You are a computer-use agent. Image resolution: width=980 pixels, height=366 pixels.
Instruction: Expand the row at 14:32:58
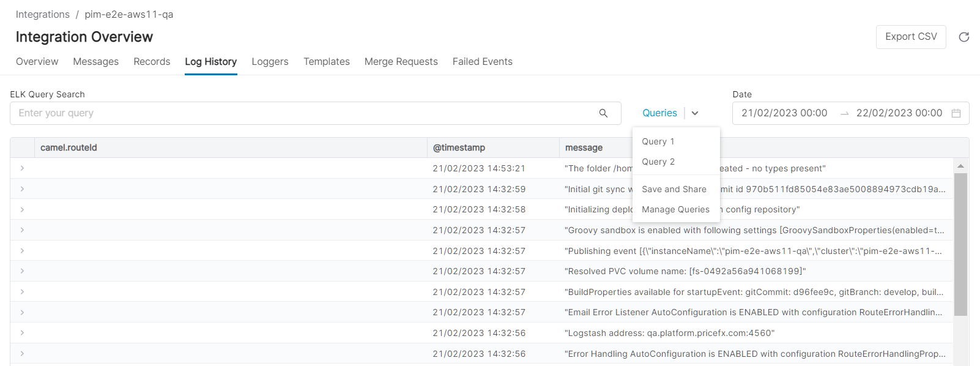click(x=22, y=209)
